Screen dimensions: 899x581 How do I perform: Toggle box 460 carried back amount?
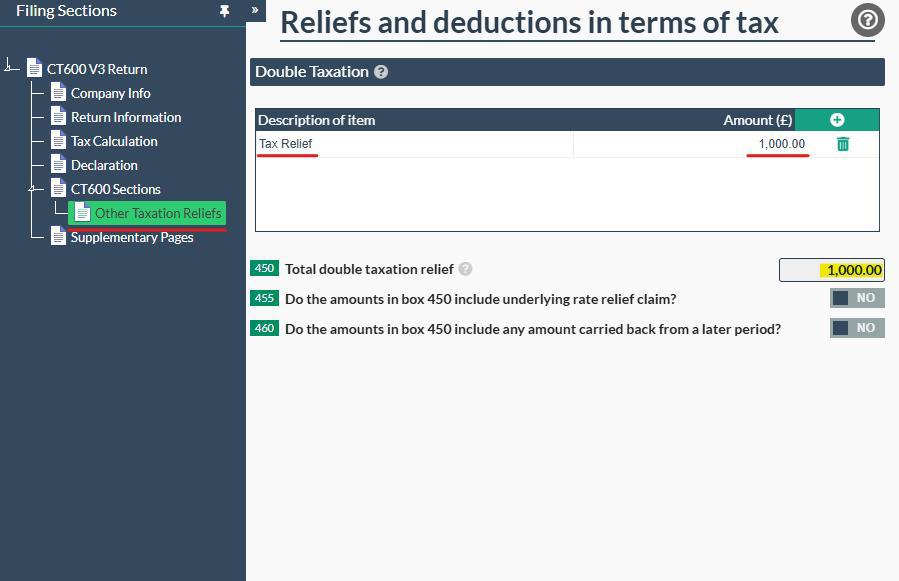857,328
